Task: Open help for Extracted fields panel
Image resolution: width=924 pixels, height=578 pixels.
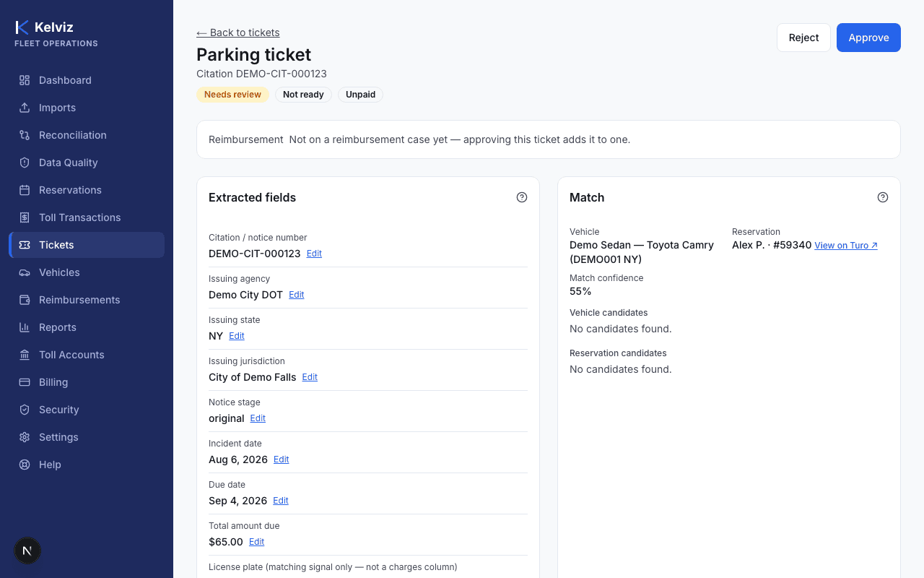Action: point(522,197)
